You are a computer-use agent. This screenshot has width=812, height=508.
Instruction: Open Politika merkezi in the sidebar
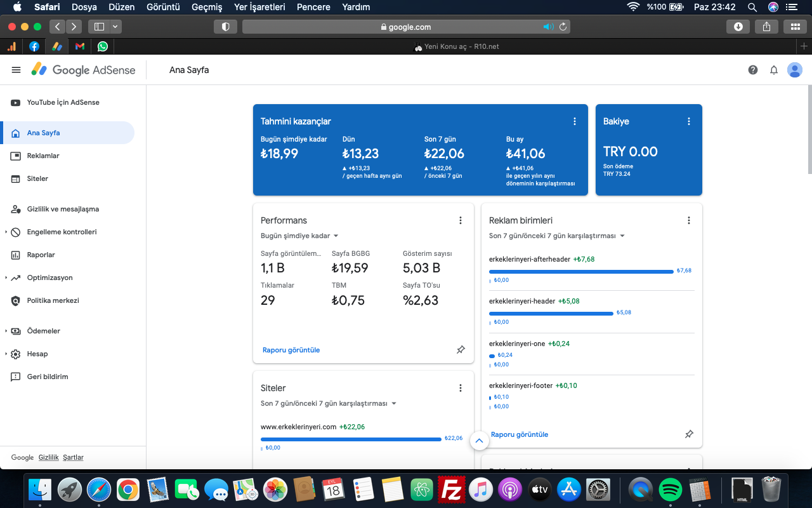click(67, 300)
